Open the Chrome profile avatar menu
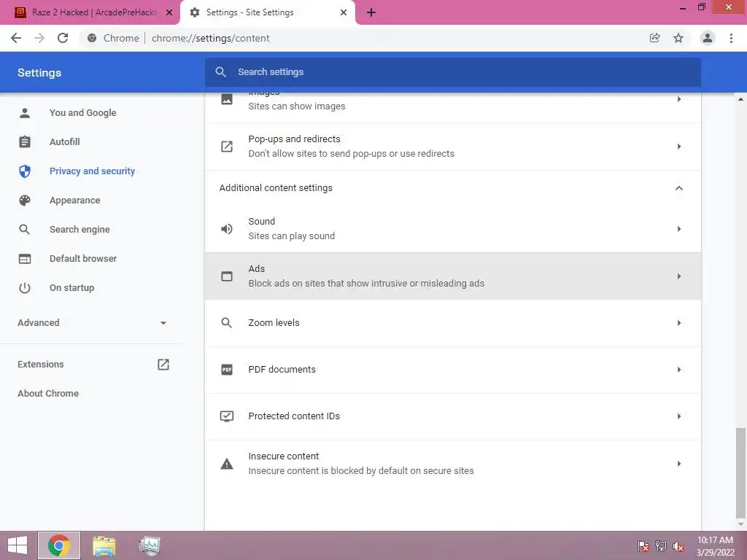 pyautogui.click(x=708, y=38)
